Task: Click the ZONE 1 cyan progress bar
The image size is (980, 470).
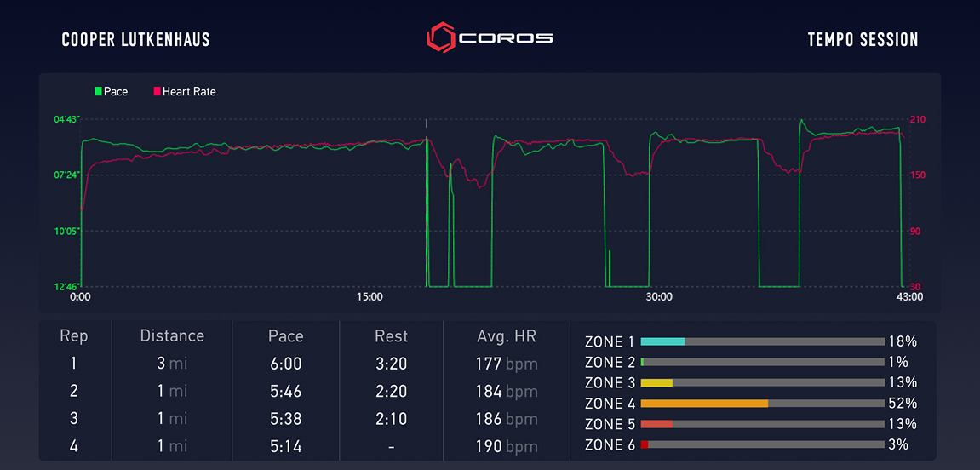Action: tap(763, 342)
